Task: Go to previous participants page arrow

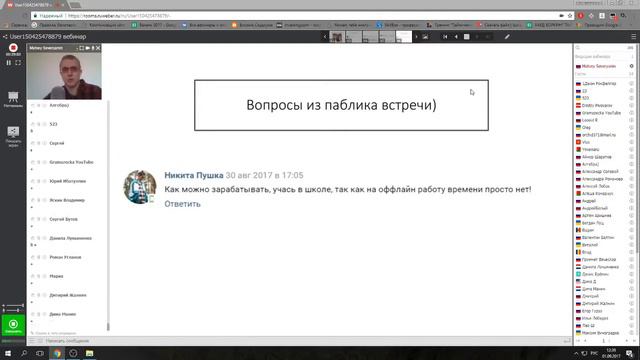Action: (x=585, y=341)
